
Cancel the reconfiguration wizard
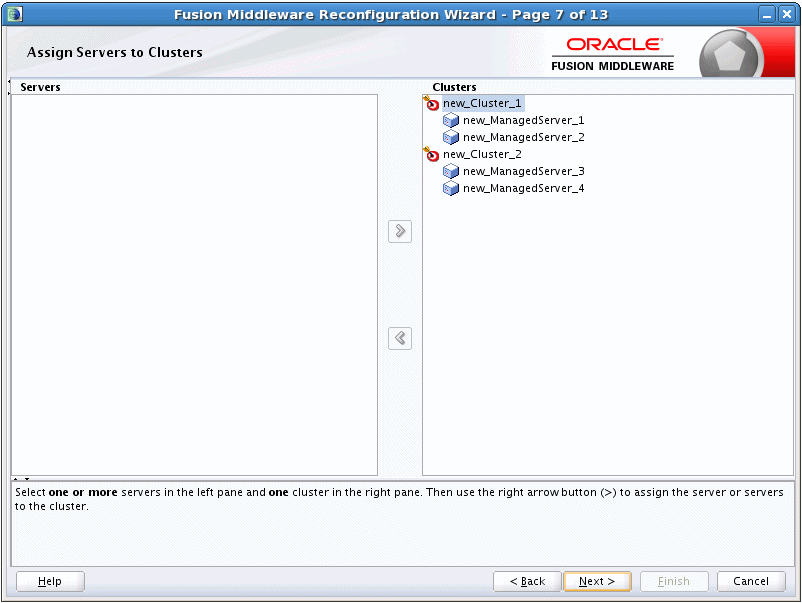coord(751,582)
